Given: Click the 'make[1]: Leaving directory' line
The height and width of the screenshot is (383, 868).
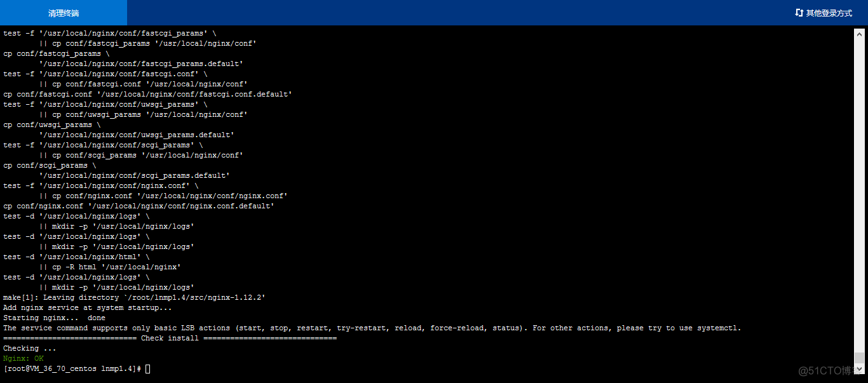Looking at the screenshot, I should pos(134,297).
